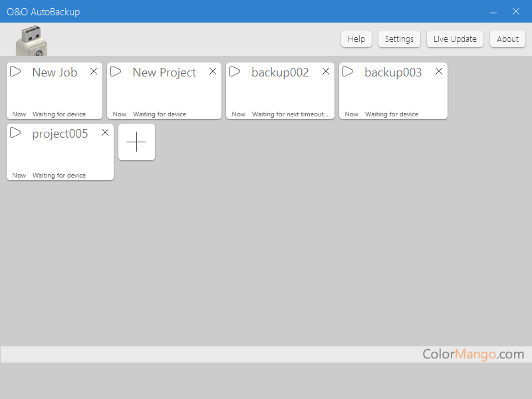Screen dimensions: 532x399
Task: Delete the backup002 job
Action: coord(326,71)
